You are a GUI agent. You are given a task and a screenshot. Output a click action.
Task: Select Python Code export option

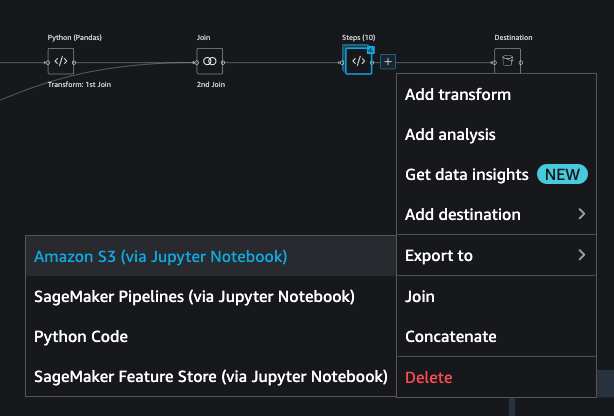pos(211,336)
